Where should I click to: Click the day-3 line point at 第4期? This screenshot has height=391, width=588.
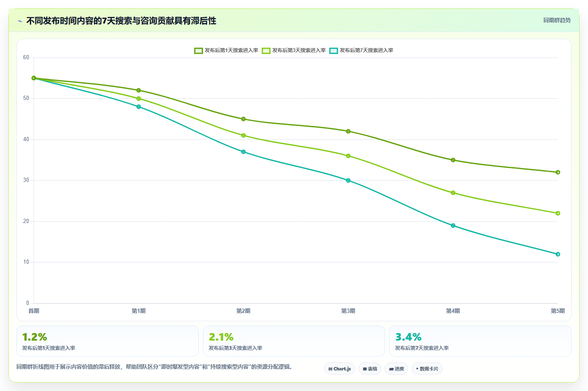tap(453, 193)
